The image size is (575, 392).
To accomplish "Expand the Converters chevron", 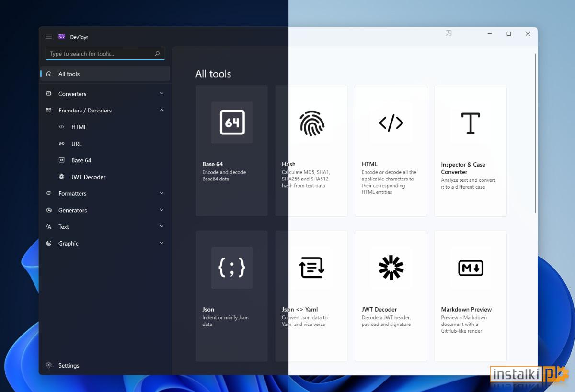I will click(161, 94).
